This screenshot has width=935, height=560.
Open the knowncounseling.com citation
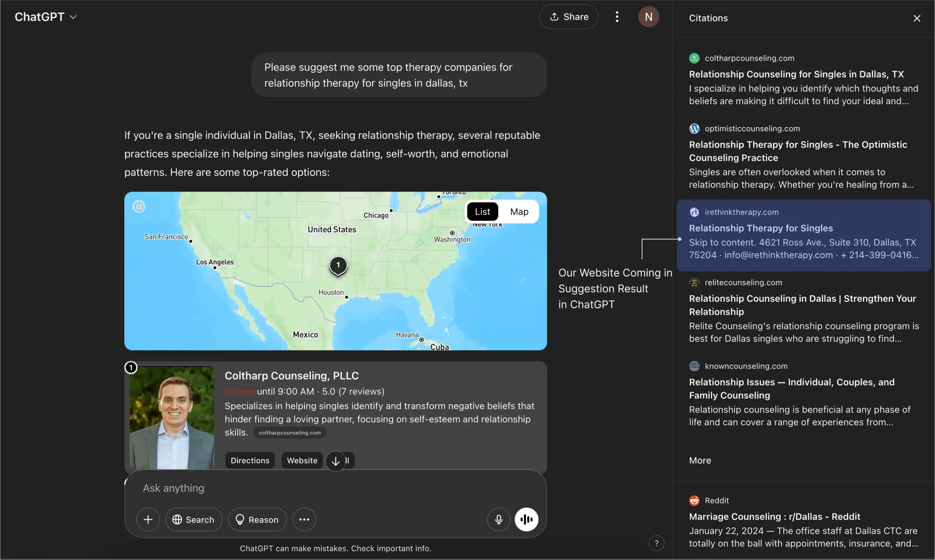[804, 394]
